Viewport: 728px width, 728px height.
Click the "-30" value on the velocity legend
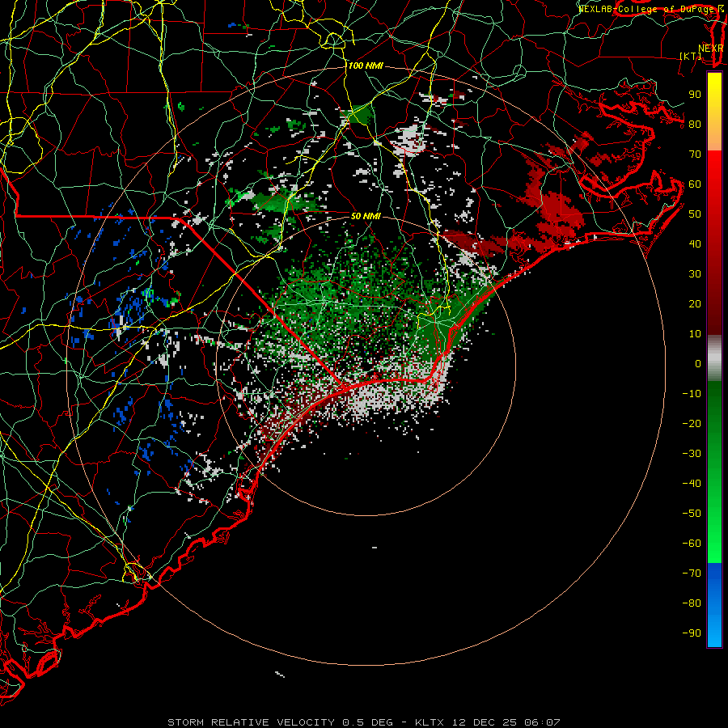692,454
